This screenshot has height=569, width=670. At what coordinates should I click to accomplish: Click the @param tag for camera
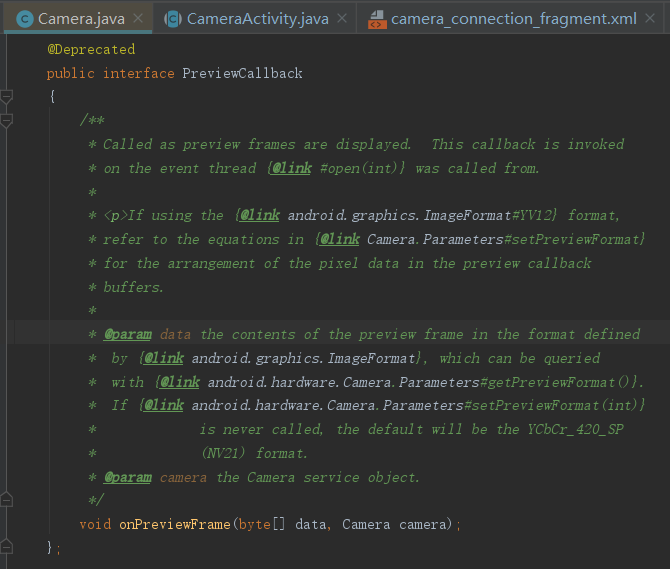click(x=128, y=478)
